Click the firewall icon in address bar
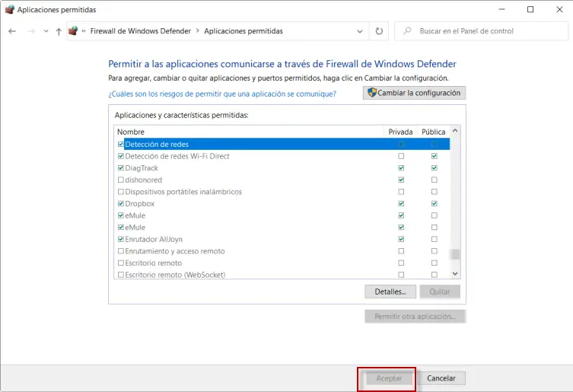Screen dimensions: 573x392 point(73,31)
